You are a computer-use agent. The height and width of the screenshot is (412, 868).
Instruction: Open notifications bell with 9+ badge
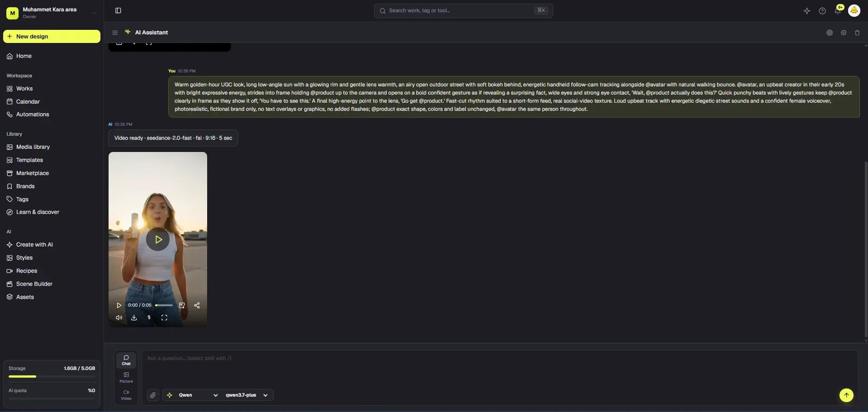(838, 10)
